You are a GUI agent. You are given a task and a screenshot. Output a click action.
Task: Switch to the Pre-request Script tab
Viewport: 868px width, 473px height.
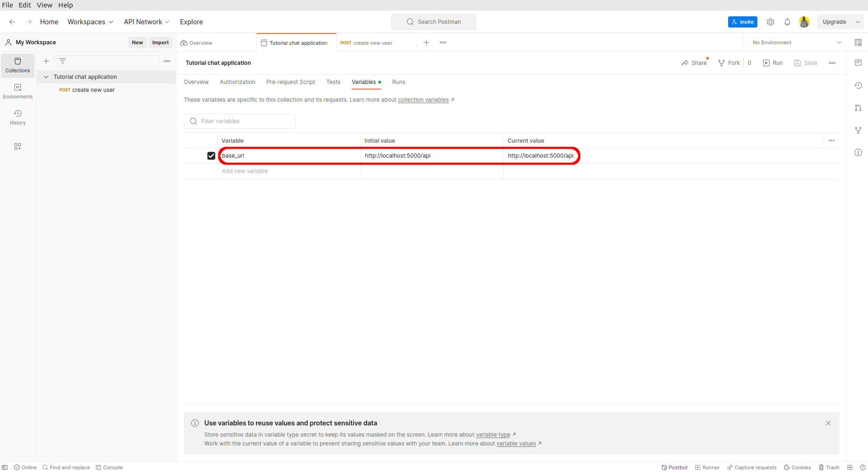291,82
